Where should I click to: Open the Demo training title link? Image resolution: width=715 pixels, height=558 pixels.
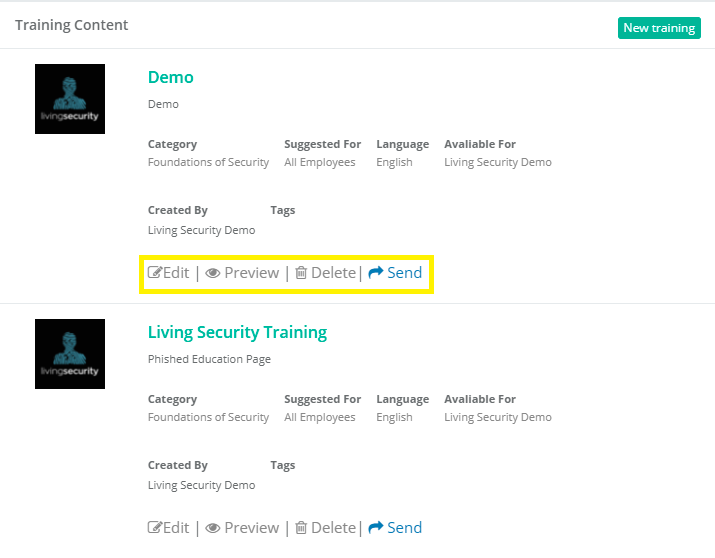[x=171, y=77]
